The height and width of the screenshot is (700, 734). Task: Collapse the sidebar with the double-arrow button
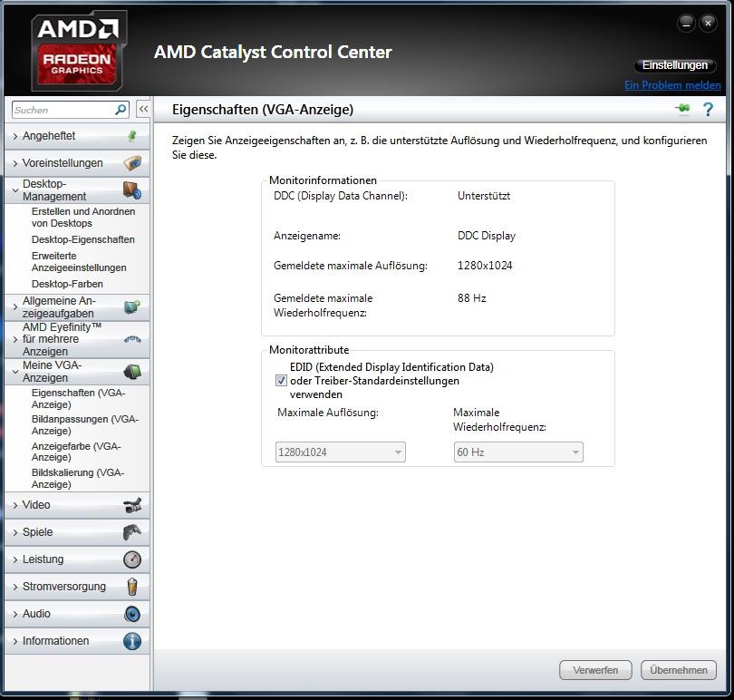[143, 109]
